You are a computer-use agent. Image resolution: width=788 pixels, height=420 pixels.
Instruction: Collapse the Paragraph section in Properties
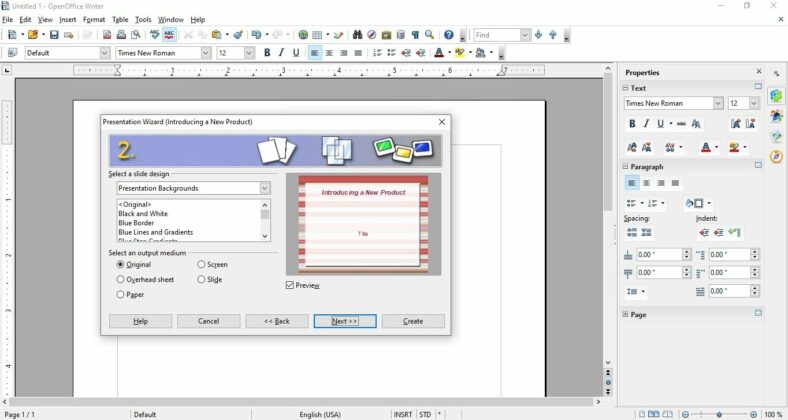point(626,166)
